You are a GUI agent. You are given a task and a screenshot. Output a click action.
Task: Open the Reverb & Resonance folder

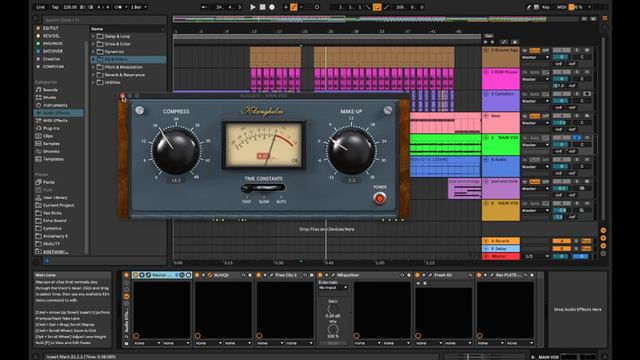(124, 75)
